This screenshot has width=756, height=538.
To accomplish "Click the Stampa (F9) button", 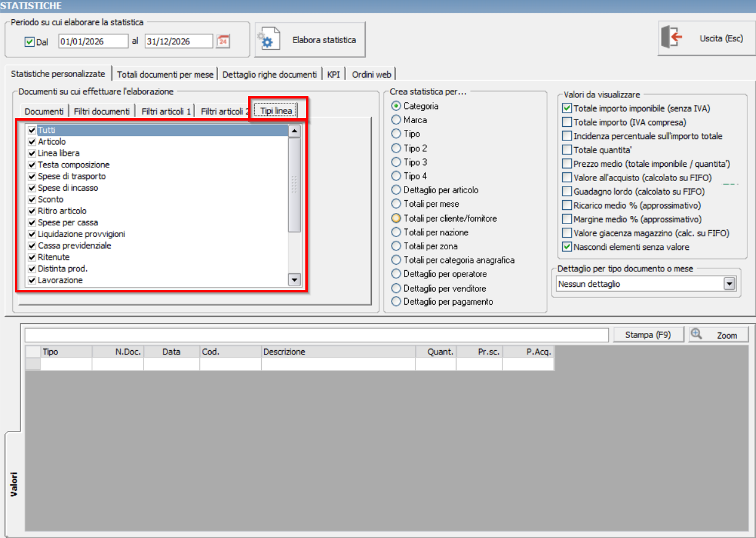I will (648, 335).
